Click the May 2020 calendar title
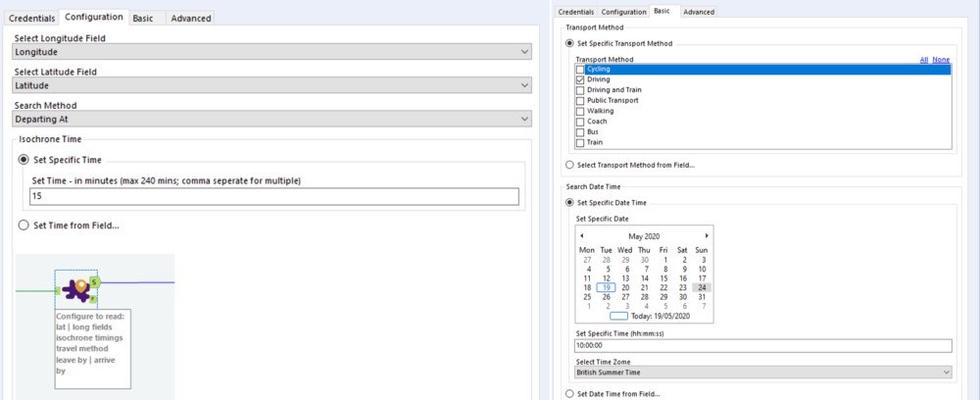980x400 pixels. (644, 236)
